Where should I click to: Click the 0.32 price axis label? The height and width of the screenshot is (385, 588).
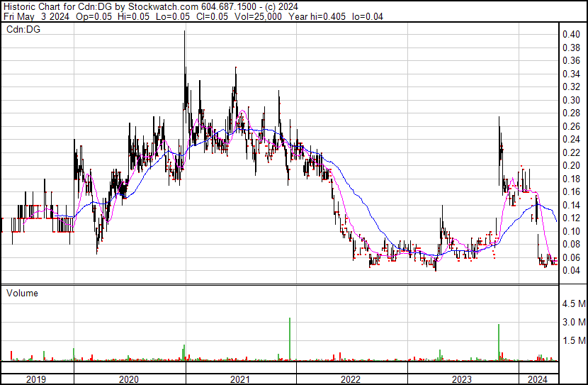[571, 87]
